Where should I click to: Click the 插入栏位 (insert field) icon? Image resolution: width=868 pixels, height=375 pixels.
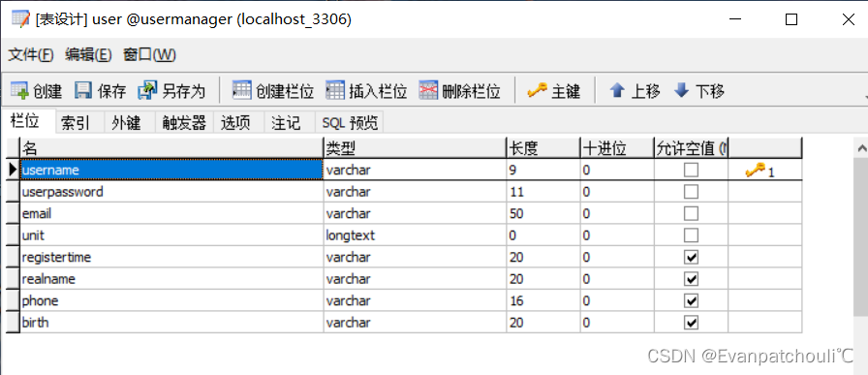pos(335,90)
